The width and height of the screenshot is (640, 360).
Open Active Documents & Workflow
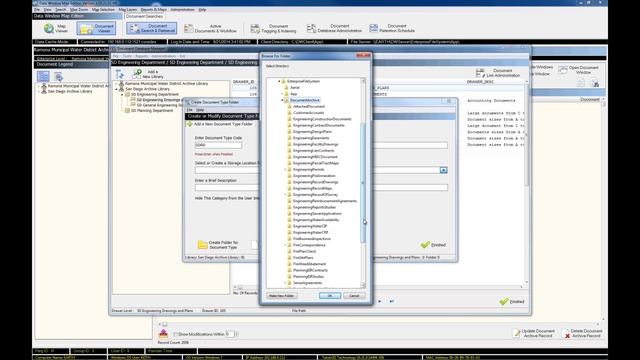point(210,28)
